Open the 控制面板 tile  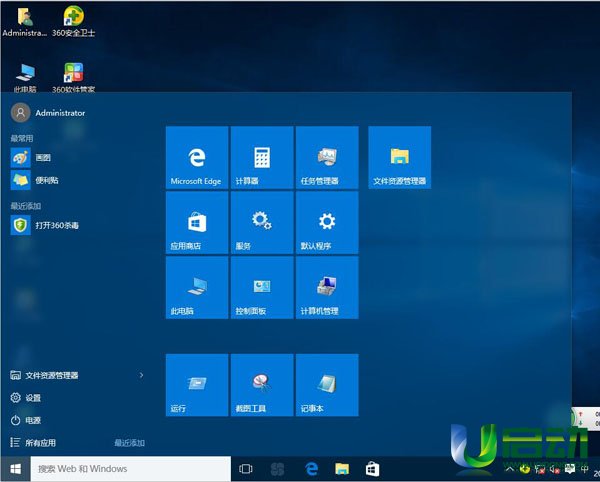[x=262, y=287]
